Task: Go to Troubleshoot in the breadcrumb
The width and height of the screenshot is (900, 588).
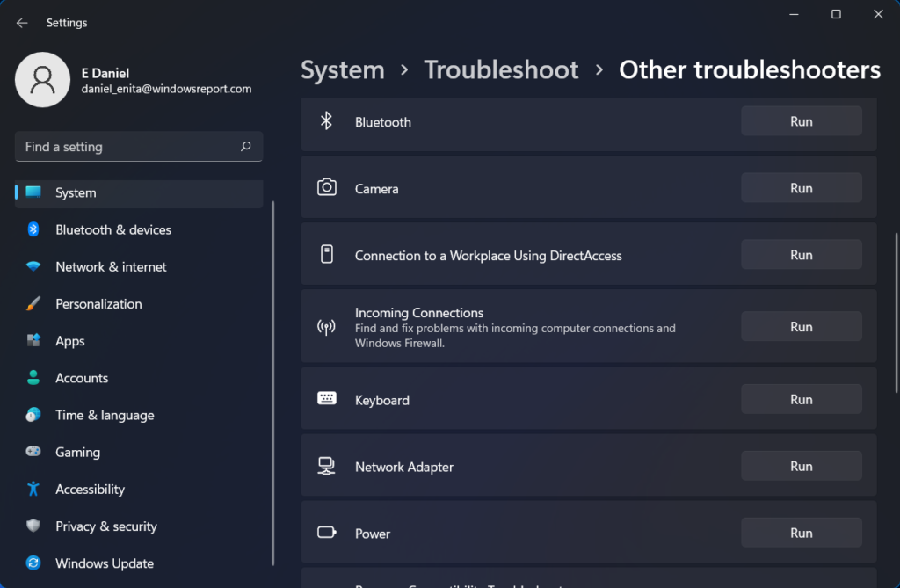Action: 501,70
